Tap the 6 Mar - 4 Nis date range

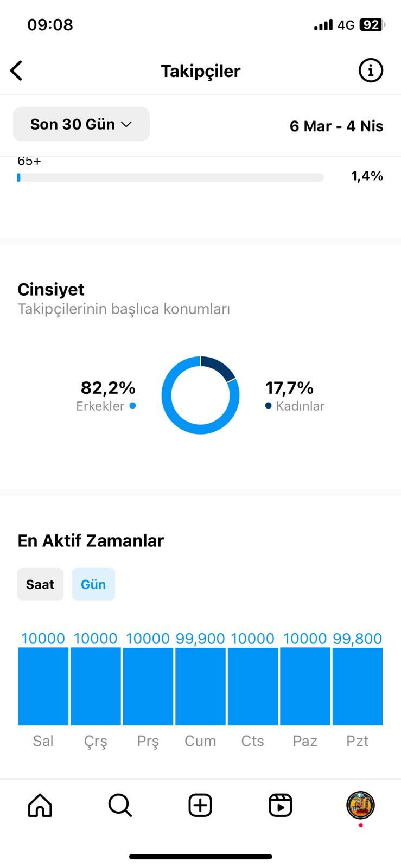[x=336, y=126]
